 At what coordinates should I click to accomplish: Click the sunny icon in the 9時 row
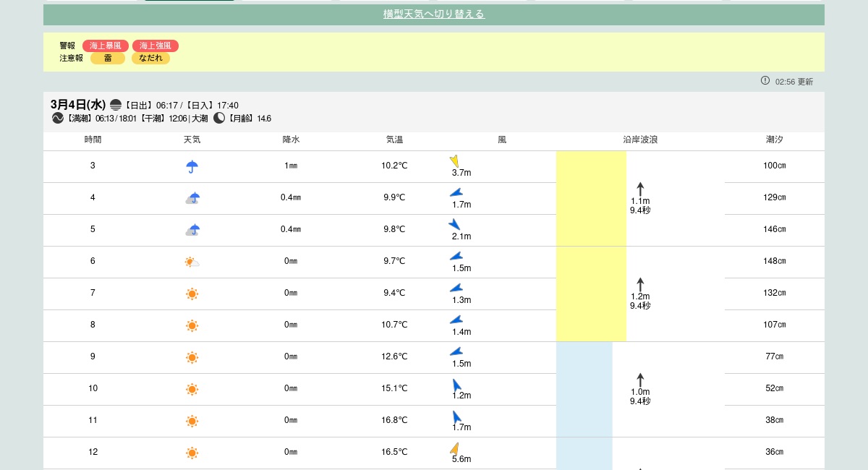[x=192, y=357]
